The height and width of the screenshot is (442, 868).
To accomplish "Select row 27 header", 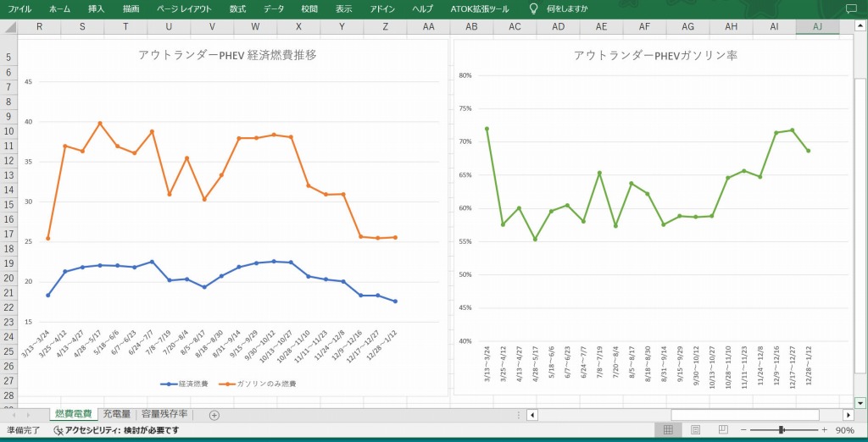I will (x=8, y=380).
